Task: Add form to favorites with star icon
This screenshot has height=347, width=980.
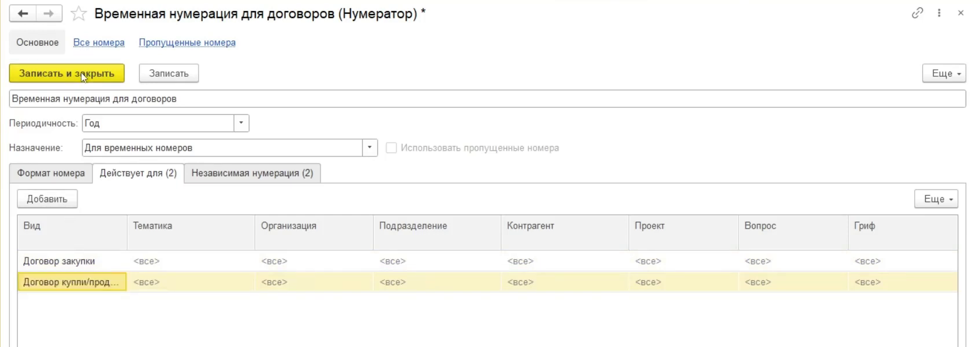Action: tap(79, 14)
